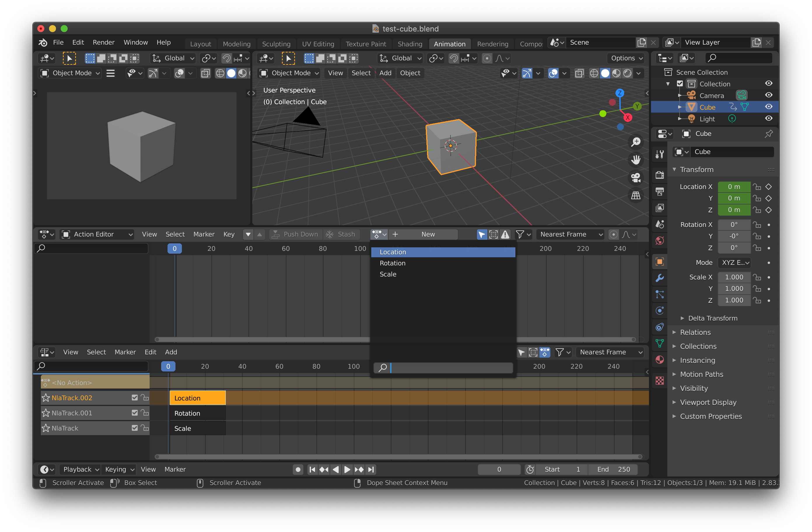Click the Scale X value field
The width and height of the screenshot is (812, 532).
point(734,277)
